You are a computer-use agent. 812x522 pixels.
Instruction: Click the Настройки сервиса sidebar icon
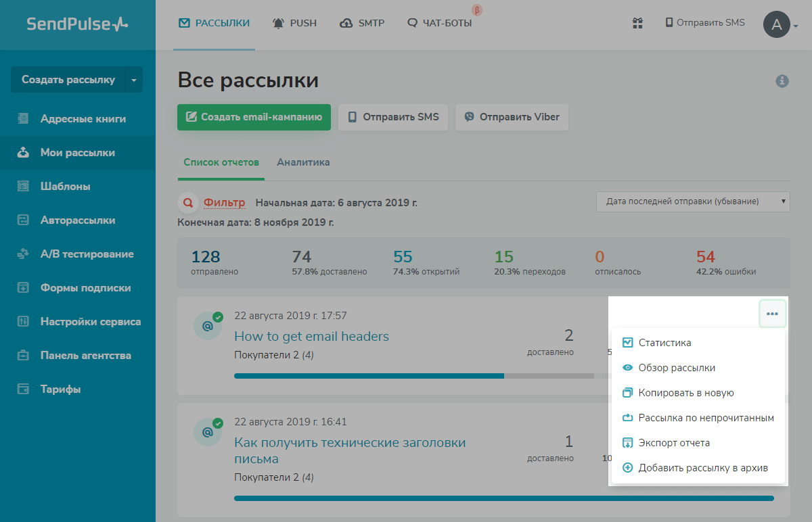(23, 322)
